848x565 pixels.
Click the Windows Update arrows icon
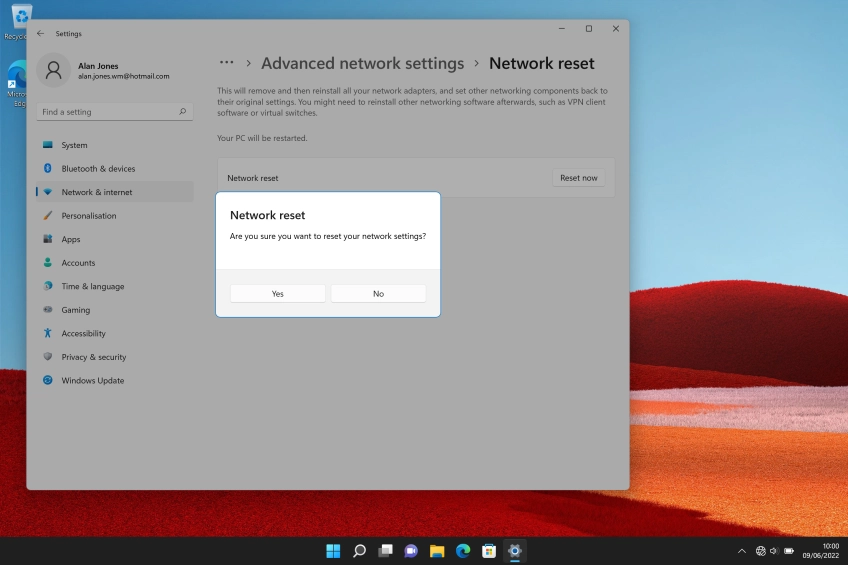tap(48, 380)
